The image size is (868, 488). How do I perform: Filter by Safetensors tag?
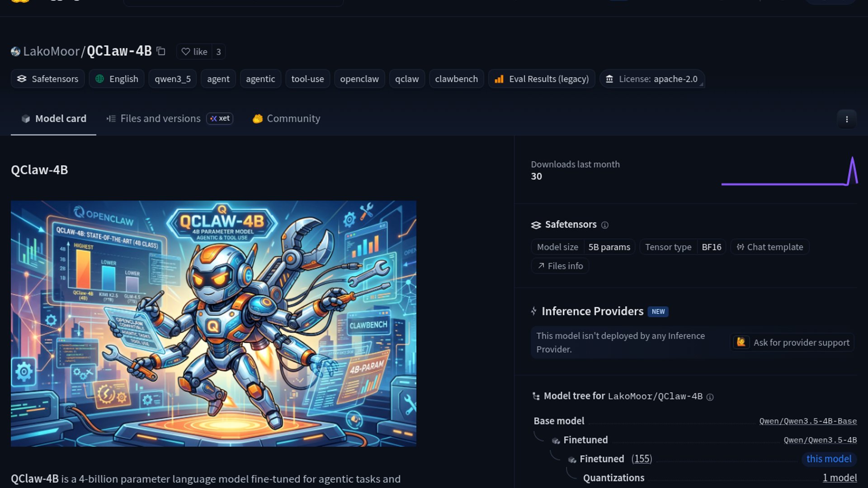pyautogui.click(x=48, y=79)
